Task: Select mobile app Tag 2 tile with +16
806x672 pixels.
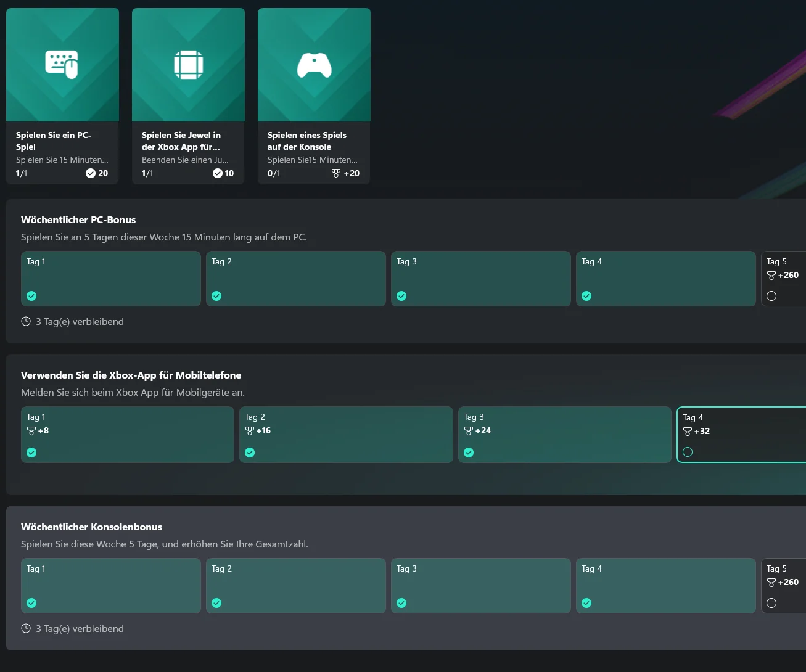Action: (x=346, y=435)
